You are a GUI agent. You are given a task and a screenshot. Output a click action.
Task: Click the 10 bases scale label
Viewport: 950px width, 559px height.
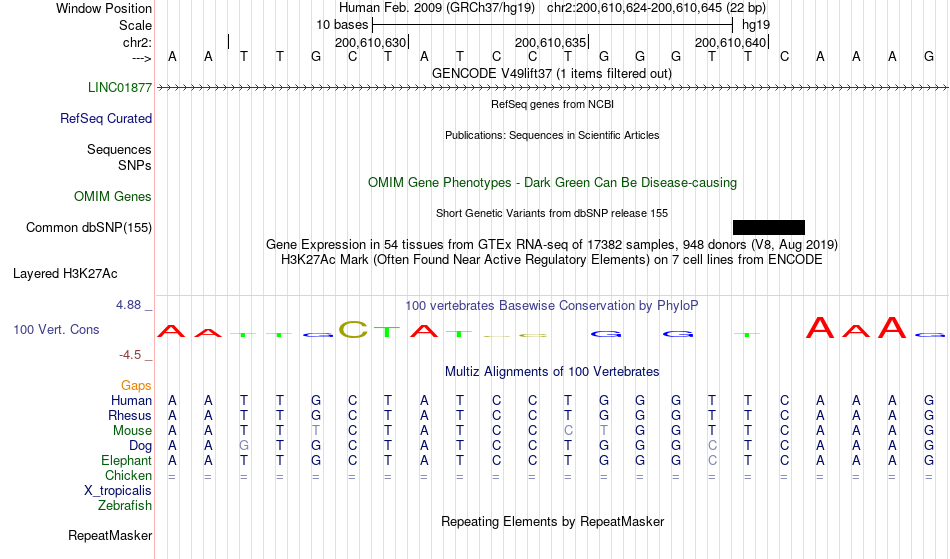[342, 25]
